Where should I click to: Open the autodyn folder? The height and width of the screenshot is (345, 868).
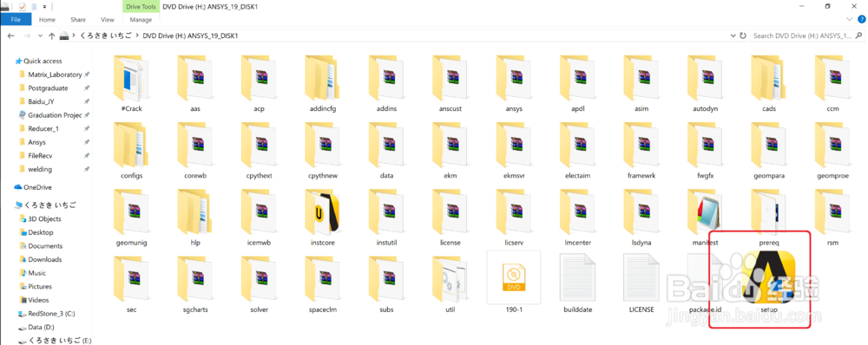pos(705,83)
